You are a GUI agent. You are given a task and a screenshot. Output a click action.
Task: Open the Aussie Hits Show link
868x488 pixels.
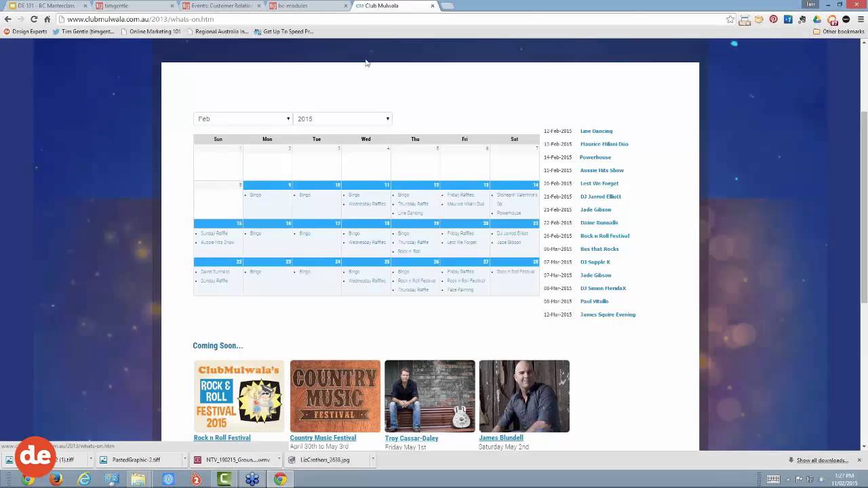[x=601, y=170]
